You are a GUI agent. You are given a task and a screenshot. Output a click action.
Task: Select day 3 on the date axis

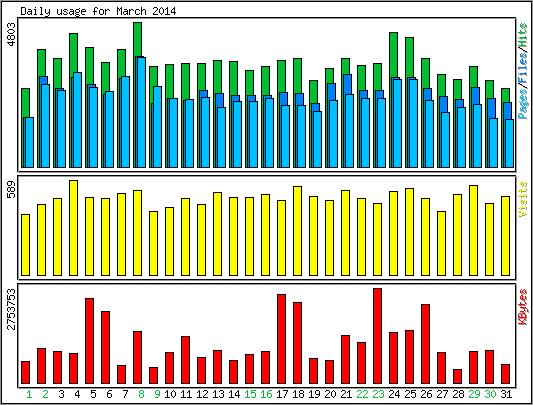pos(61,394)
